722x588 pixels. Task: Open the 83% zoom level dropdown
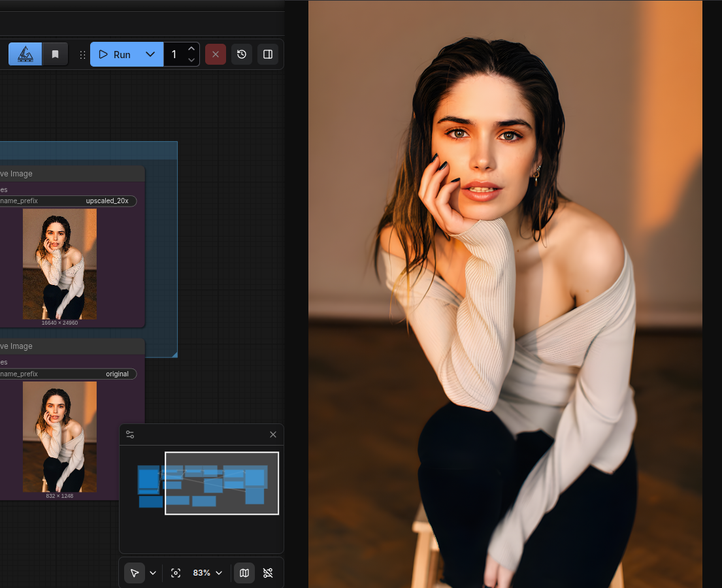point(208,573)
